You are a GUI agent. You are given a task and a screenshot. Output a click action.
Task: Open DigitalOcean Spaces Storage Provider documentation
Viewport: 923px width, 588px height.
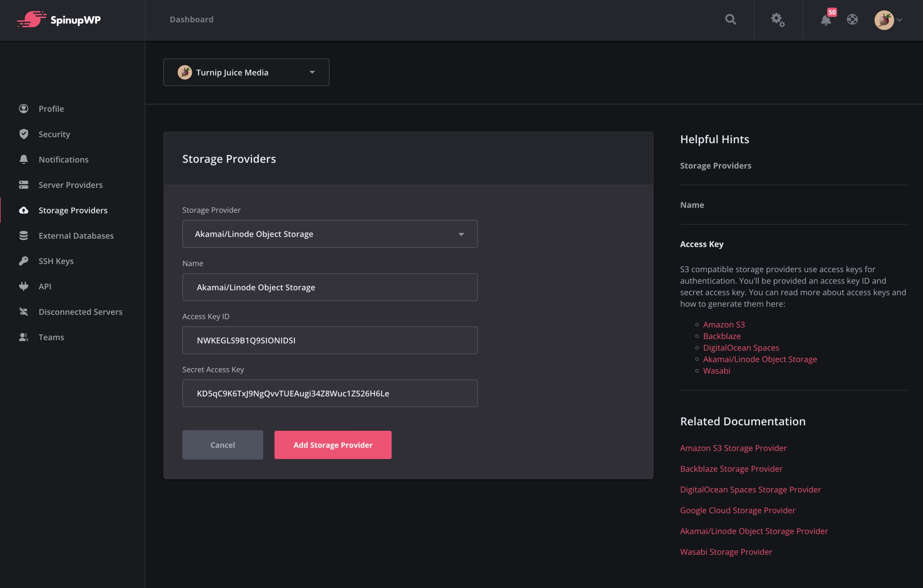pyautogui.click(x=750, y=489)
